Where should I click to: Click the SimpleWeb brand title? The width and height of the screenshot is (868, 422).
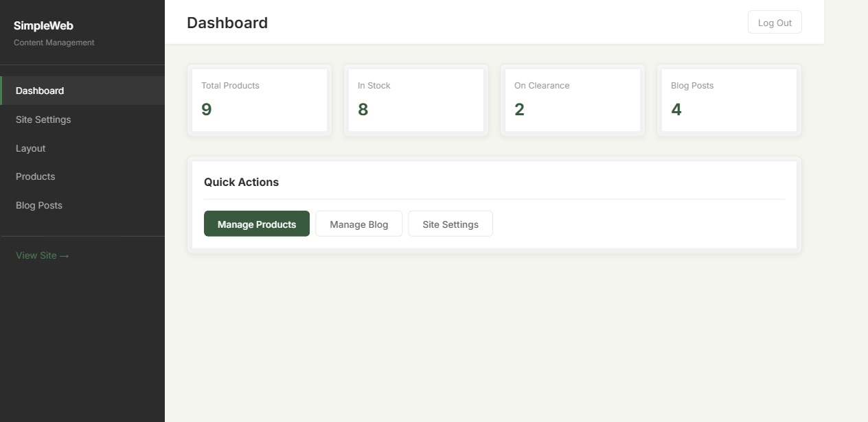coord(43,25)
